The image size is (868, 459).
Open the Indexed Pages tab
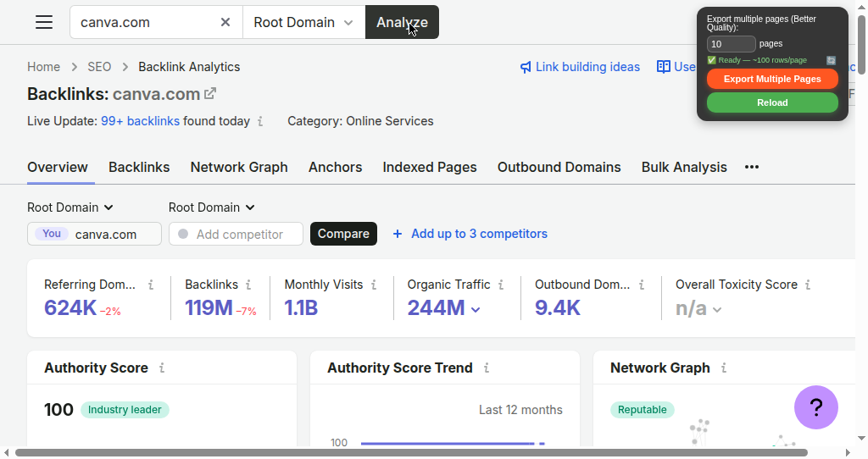click(430, 167)
